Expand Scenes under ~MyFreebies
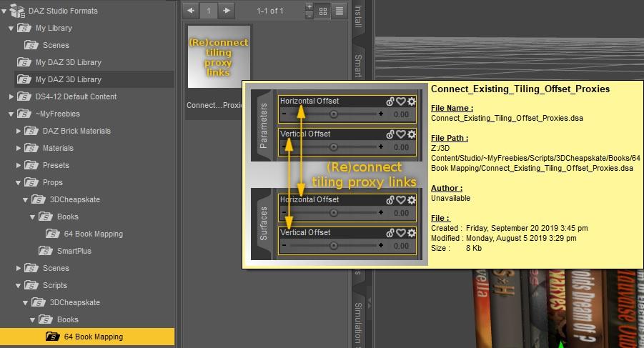This screenshot has height=348, width=644. (x=19, y=268)
